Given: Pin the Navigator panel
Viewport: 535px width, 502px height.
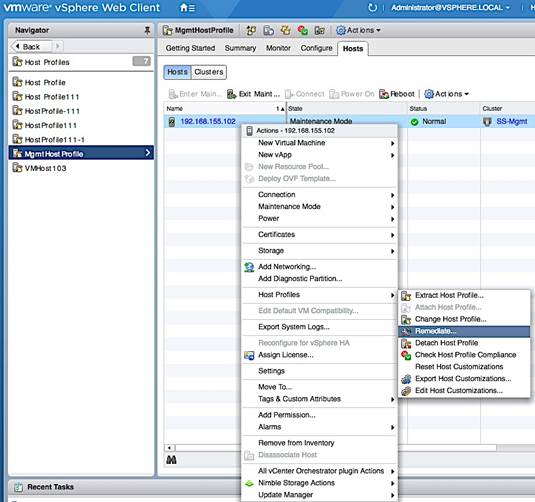Looking at the screenshot, I should coord(147,30).
